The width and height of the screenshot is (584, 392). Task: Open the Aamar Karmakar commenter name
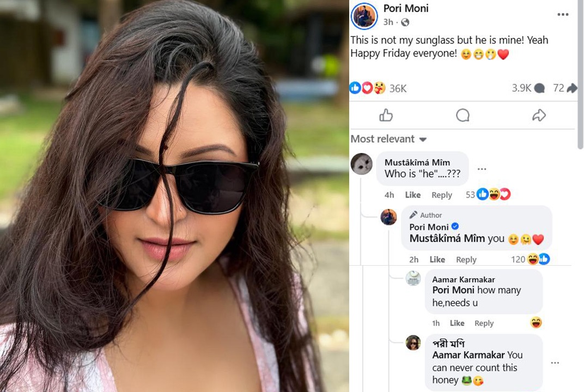pos(463,279)
